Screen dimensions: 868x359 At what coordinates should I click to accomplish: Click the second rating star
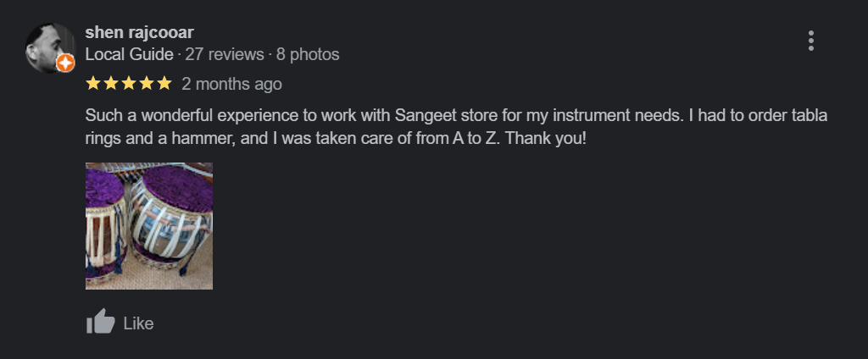(110, 84)
